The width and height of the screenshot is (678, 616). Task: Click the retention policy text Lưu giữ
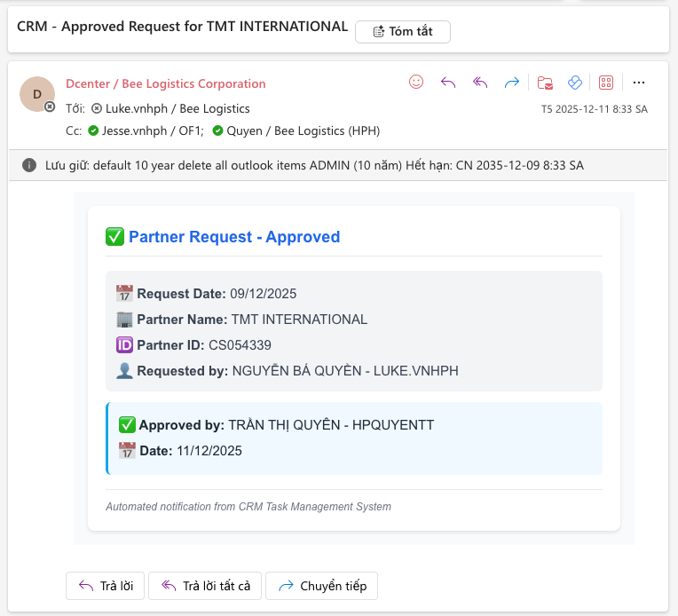click(314, 165)
